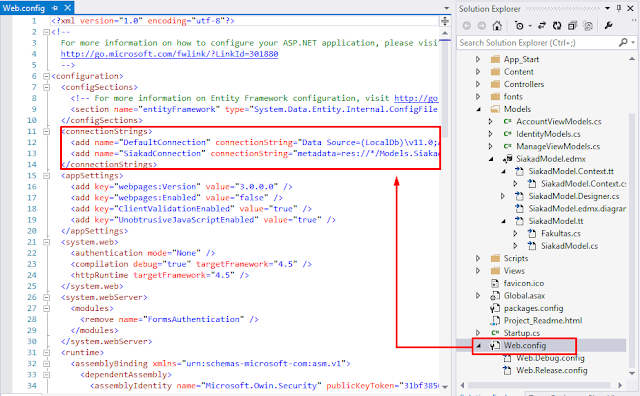The image size is (640, 396).
Task: Select SiakadModel.tt file
Action: tap(556, 221)
